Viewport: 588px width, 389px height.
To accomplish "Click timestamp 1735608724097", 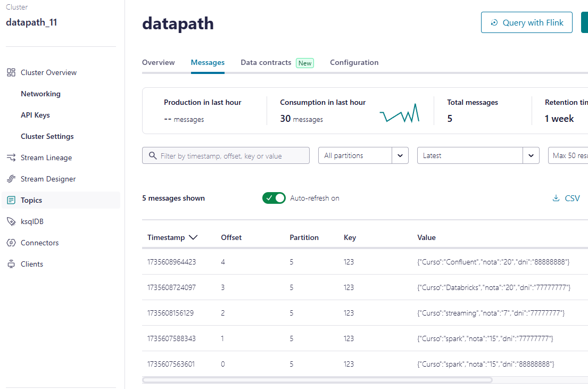I will (171, 287).
